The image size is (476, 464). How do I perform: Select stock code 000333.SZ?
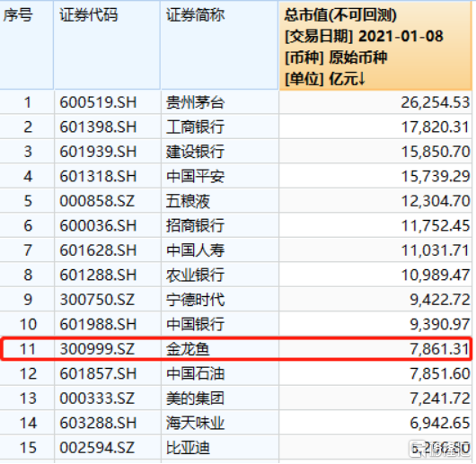click(x=98, y=398)
